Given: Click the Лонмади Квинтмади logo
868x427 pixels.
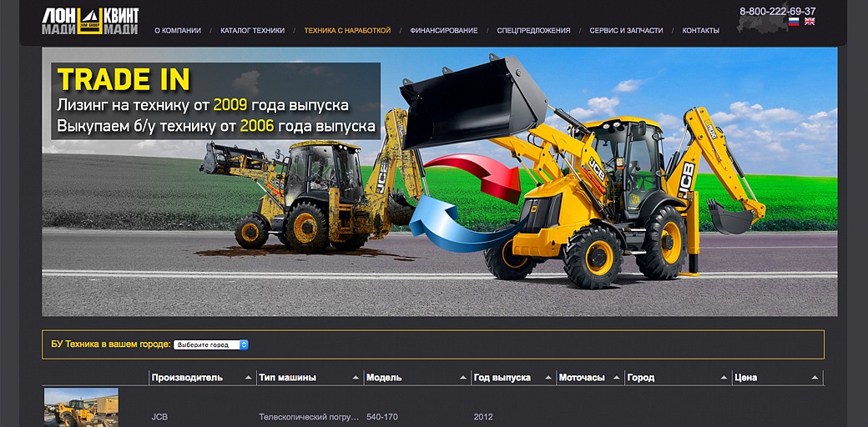Looking at the screenshot, I should coord(90,21).
